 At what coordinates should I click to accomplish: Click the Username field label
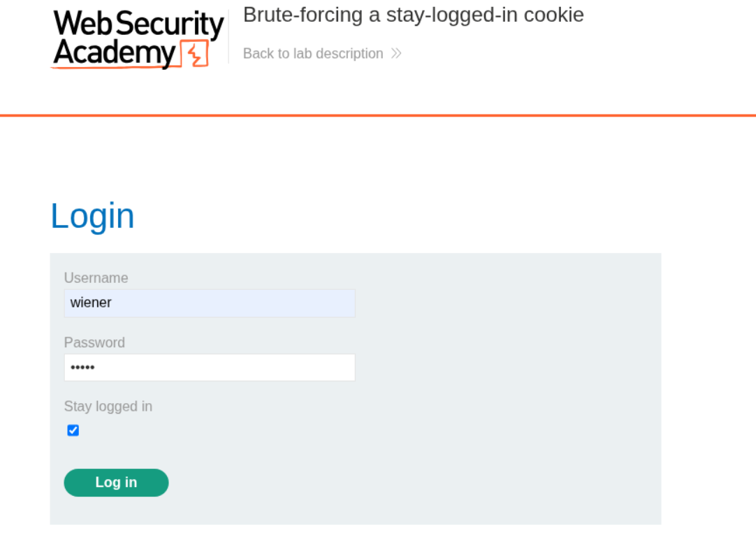click(96, 278)
